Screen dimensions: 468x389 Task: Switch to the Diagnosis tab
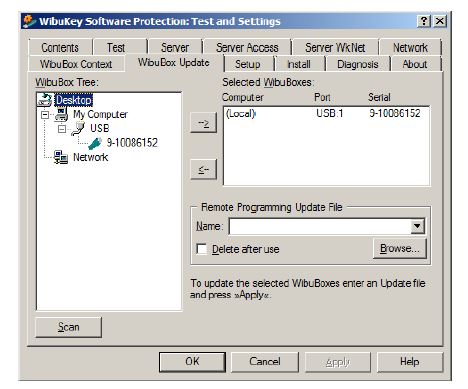358,64
